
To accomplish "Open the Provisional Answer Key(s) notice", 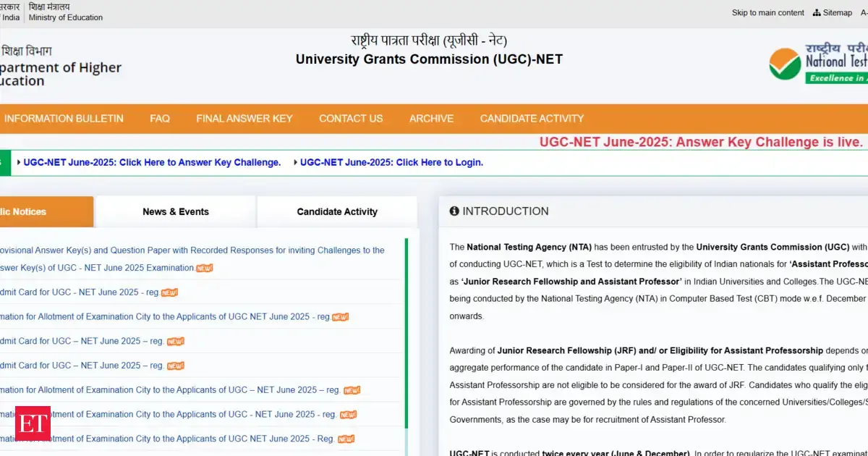I will point(192,259).
